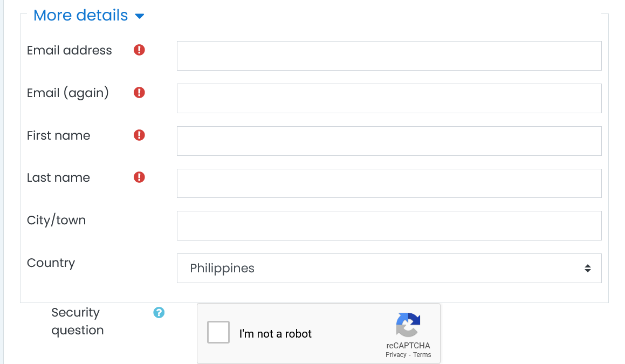Open the reCAPTCHA Terms link
Viewport: 625px width, 364px height.
(422, 355)
